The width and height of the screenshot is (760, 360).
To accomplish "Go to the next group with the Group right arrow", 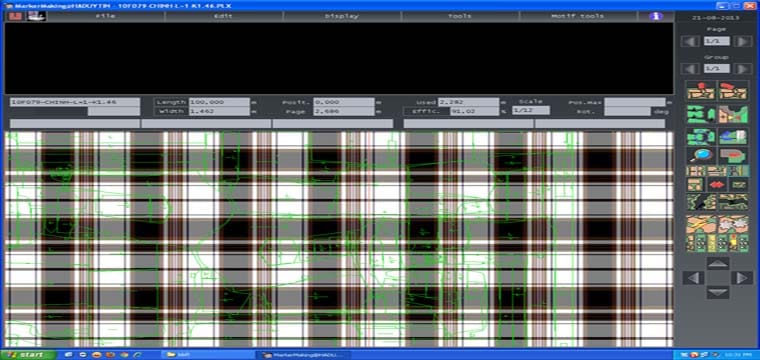I will pyautogui.click(x=743, y=69).
